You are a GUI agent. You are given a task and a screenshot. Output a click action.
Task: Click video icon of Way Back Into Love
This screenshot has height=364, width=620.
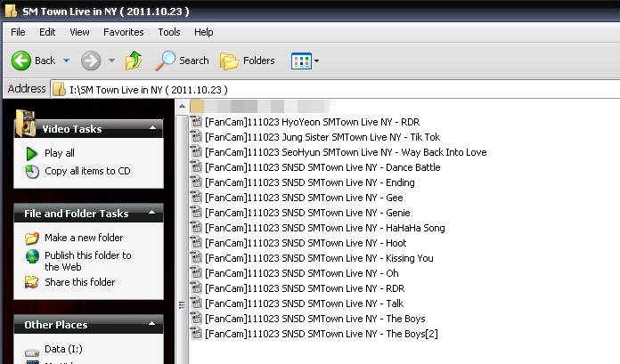click(x=196, y=152)
